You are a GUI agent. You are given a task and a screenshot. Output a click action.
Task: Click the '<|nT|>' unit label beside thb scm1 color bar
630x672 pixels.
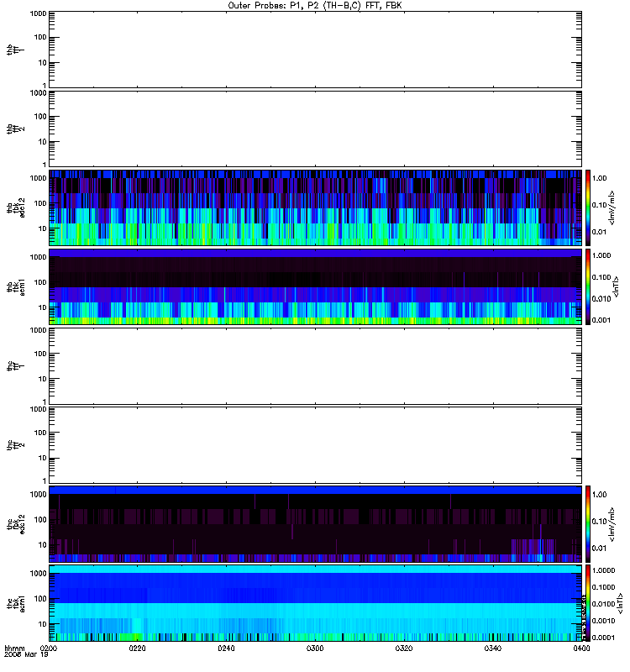coord(617,286)
